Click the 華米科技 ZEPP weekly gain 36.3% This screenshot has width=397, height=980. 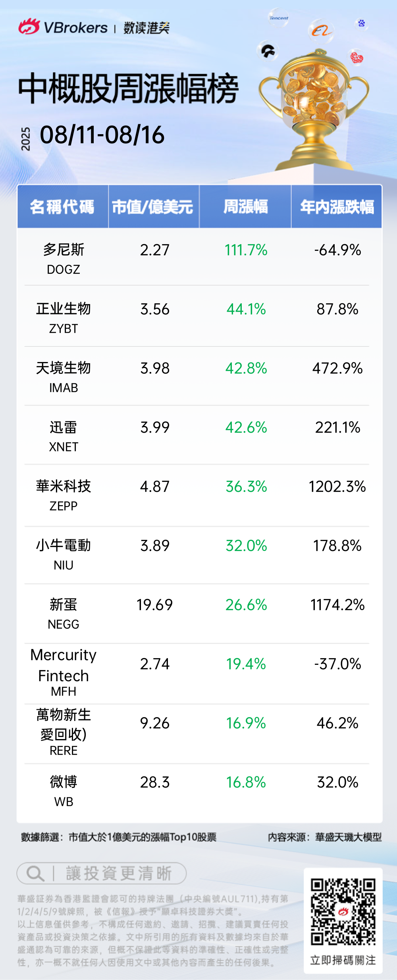pyautogui.click(x=246, y=487)
